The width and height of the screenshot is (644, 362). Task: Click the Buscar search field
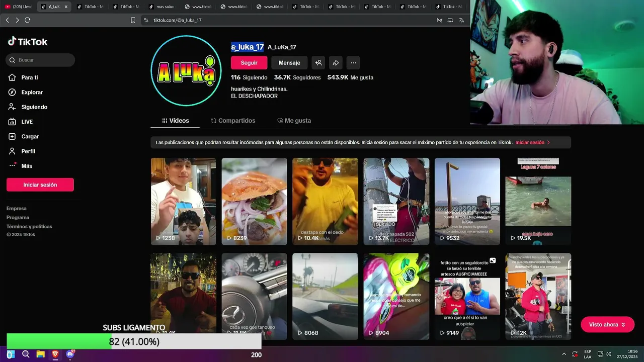(40, 60)
